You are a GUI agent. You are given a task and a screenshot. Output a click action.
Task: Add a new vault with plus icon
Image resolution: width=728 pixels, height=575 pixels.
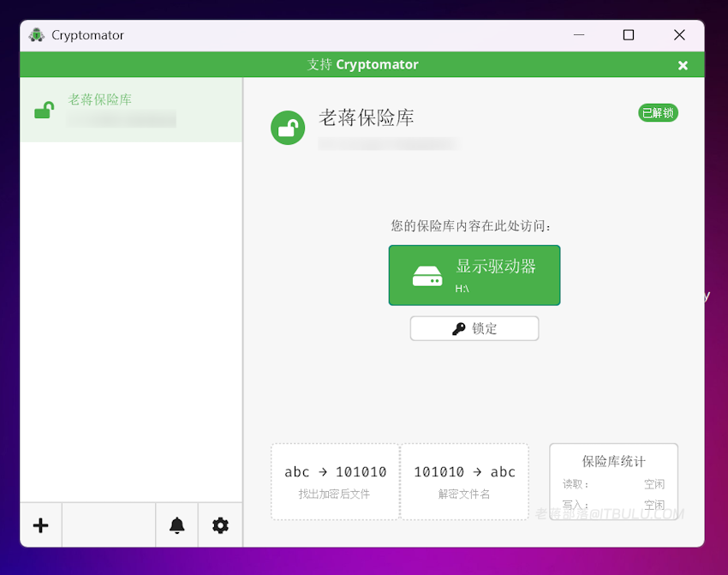[x=41, y=525]
